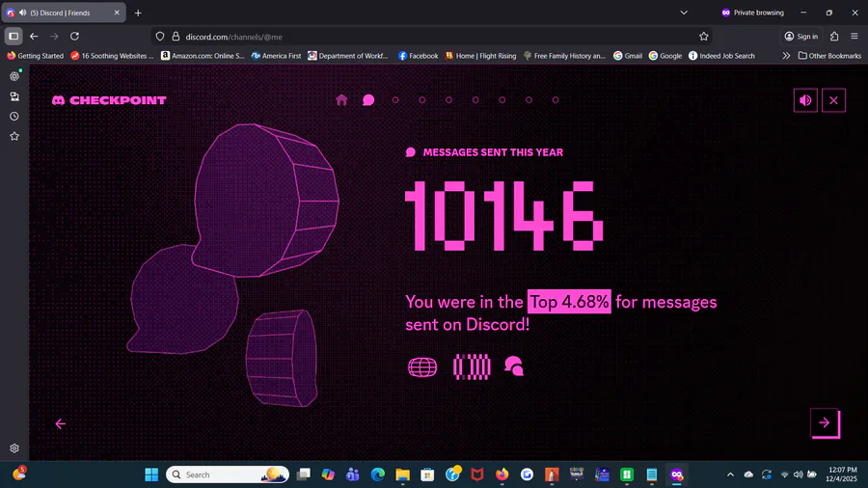Screen dimensions: 868x488
Task: Open tracking protection shield icon
Action: point(160,37)
